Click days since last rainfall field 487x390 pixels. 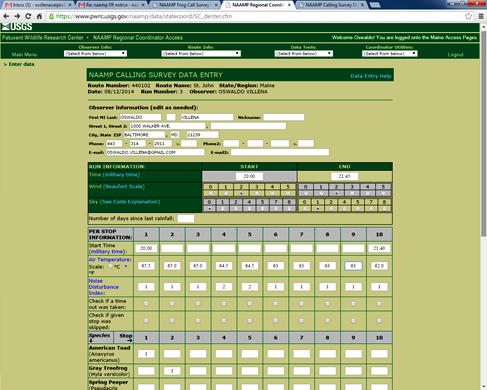(186, 219)
